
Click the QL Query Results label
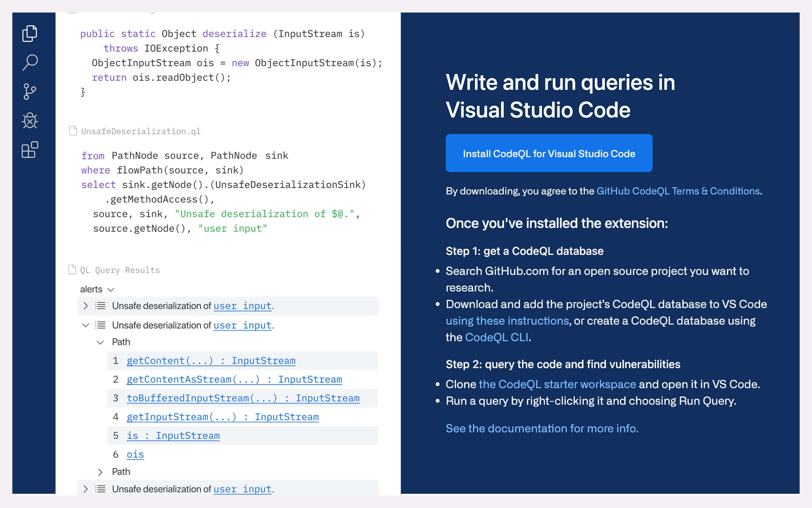[120, 270]
